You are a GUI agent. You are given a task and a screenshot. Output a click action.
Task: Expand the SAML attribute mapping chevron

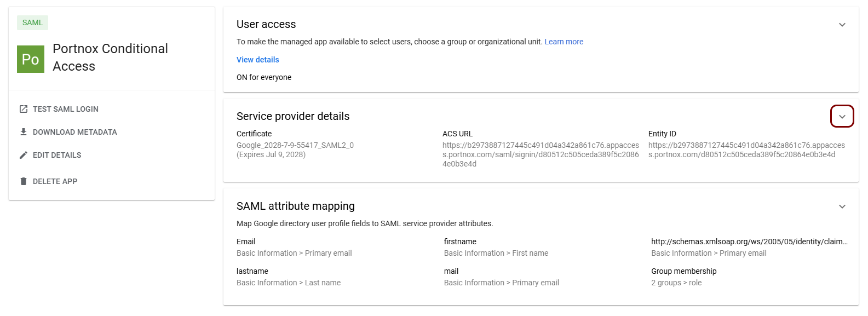click(842, 206)
